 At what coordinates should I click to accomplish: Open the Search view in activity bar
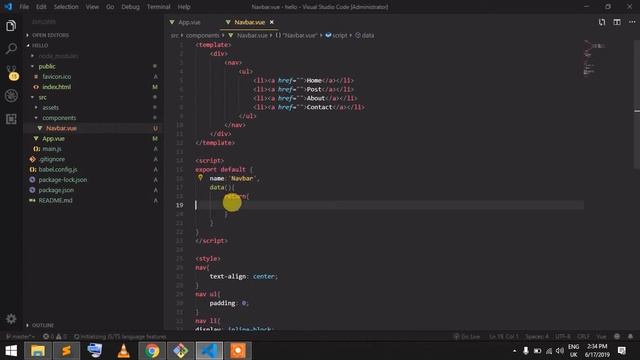tap(11, 49)
